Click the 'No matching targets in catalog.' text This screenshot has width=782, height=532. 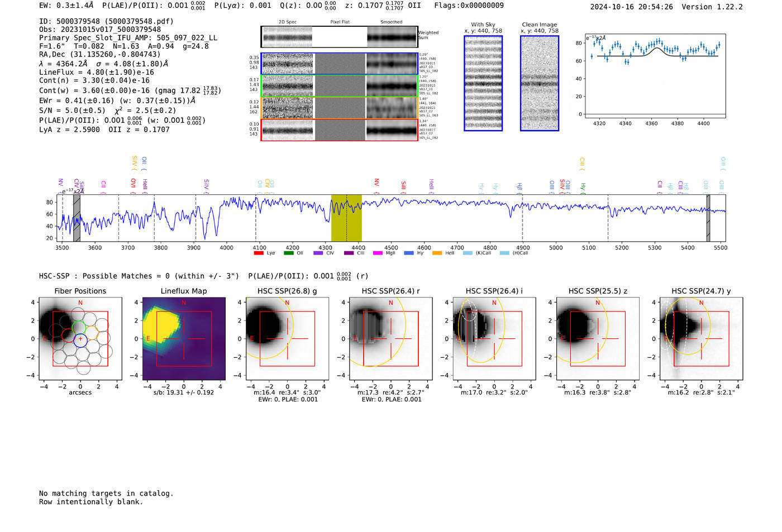[x=106, y=493]
